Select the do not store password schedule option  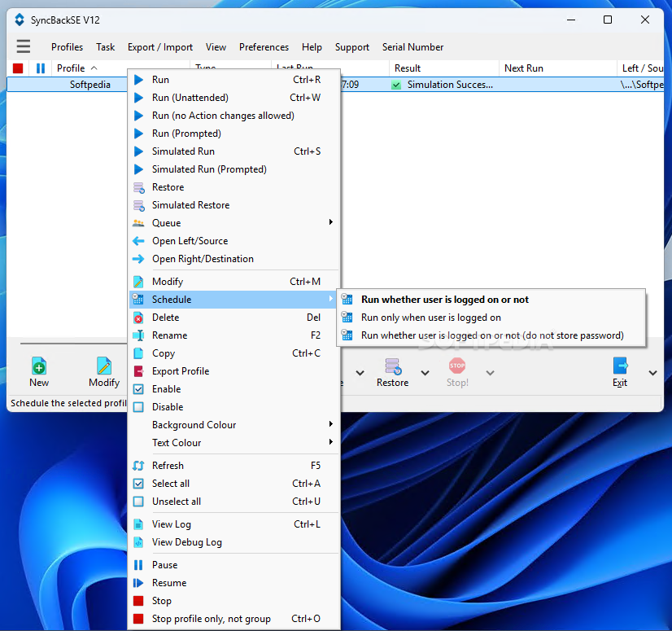pos(491,335)
